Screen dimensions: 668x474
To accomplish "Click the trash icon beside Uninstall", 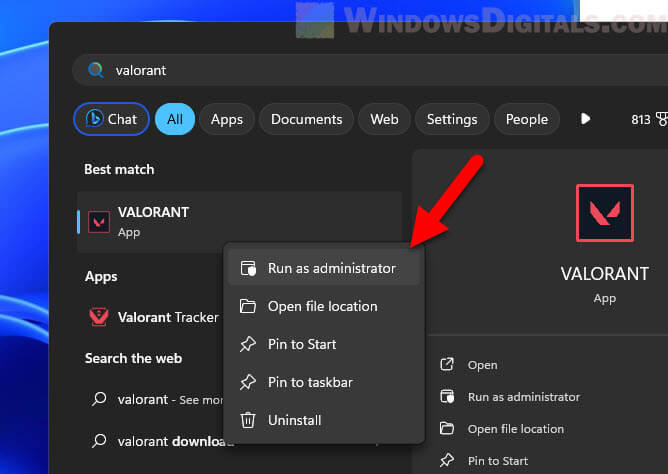I will 248,420.
